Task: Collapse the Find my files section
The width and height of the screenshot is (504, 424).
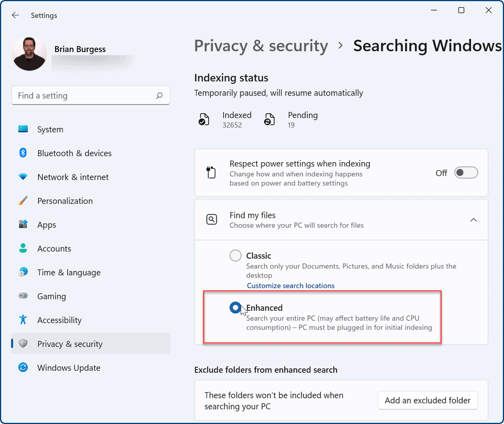Action: [473, 220]
